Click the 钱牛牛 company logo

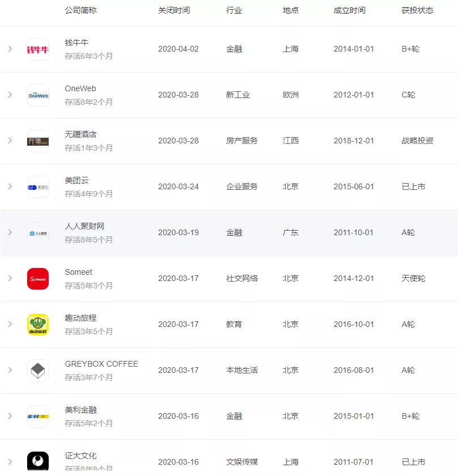click(38, 49)
